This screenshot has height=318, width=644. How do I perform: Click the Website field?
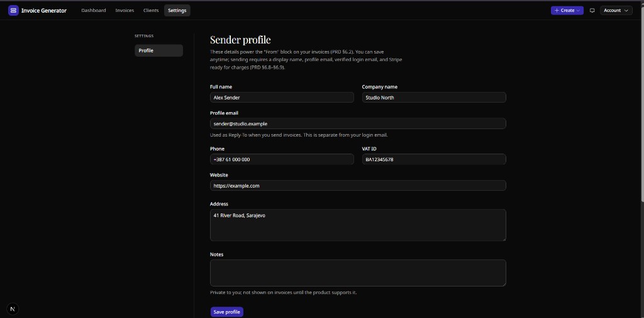click(x=358, y=186)
